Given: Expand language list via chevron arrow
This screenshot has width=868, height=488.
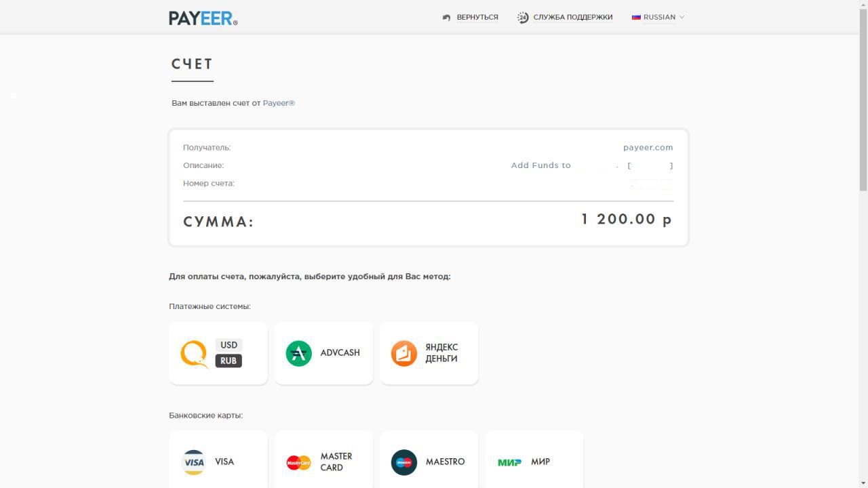Looking at the screenshot, I should click(x=682, y=18).
